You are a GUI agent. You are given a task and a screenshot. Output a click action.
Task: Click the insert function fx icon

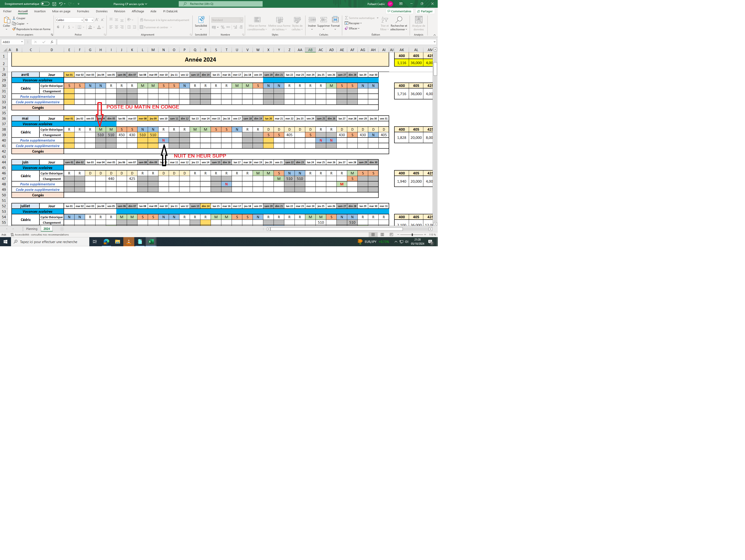(x=52, y=42)
